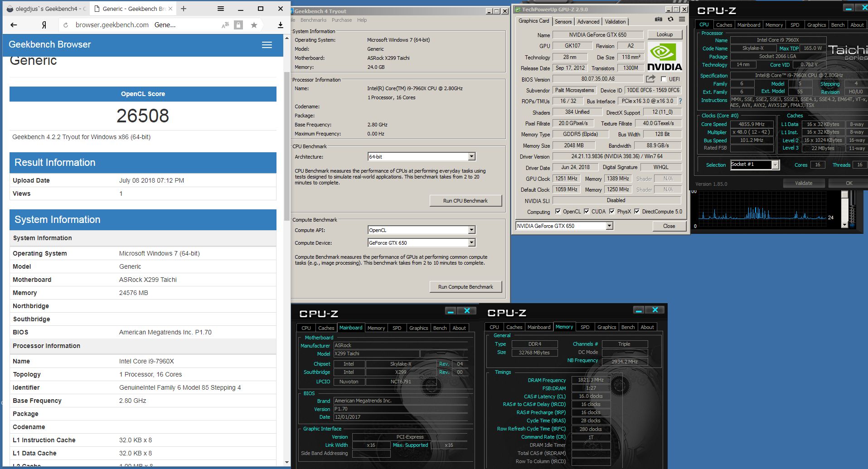Export the GPU BIOS with the share icon
Screen dimensions: 868x469
[651, 79]
